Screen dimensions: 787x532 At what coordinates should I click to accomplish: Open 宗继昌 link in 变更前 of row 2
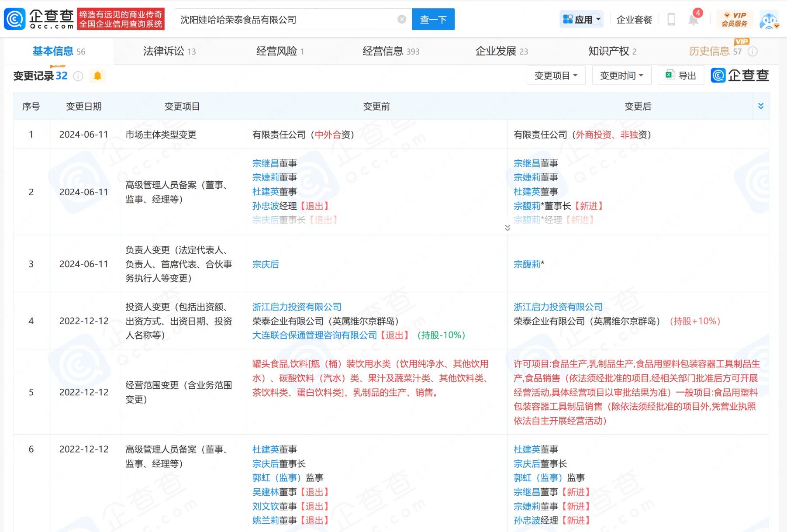266,163
